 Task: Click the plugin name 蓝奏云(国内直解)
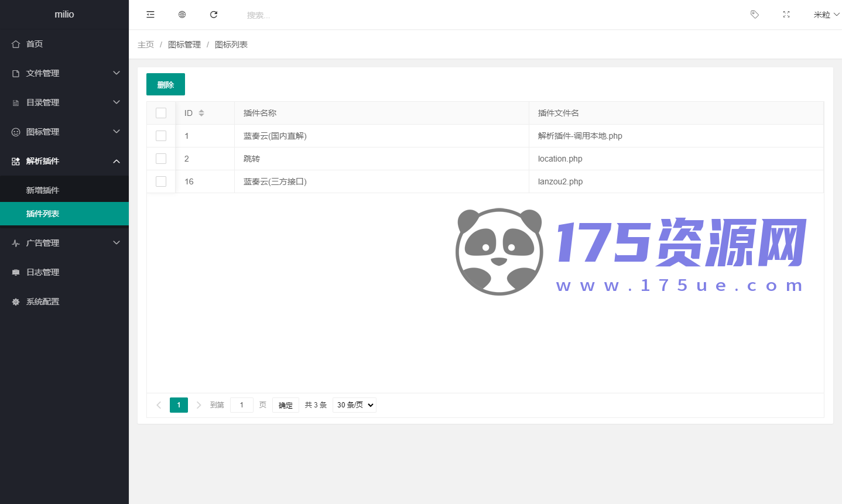(275, 136)
